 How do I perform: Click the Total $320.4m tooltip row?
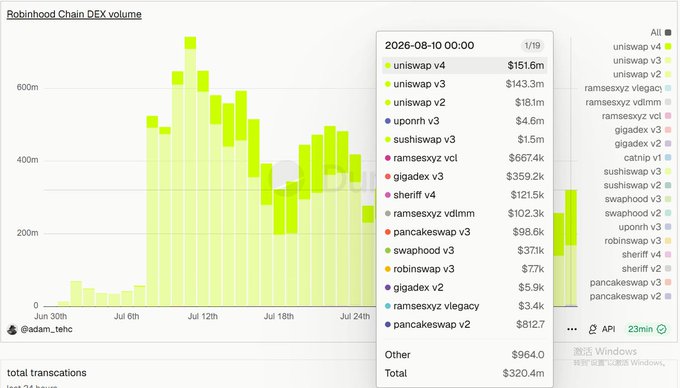(x=464, y=373)
